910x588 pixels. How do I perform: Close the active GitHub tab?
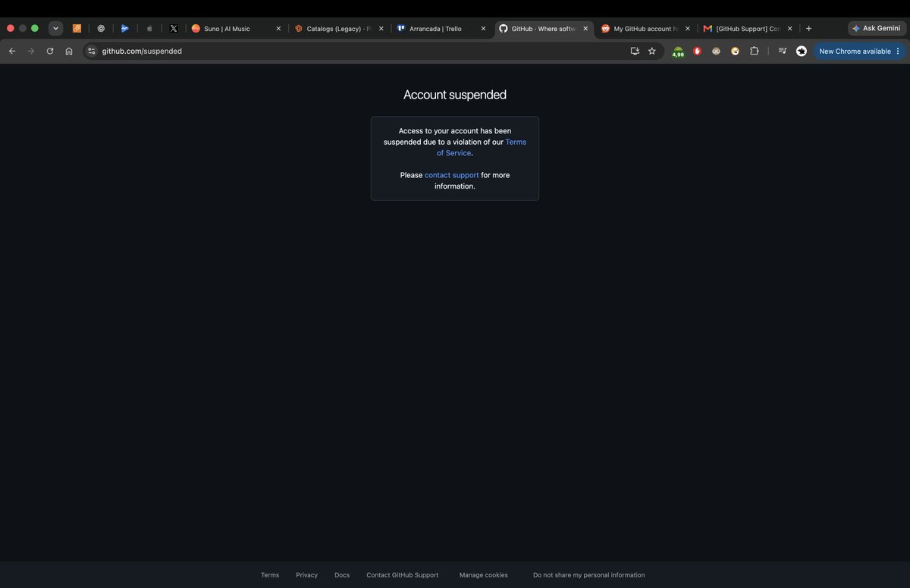click(585, 29)
